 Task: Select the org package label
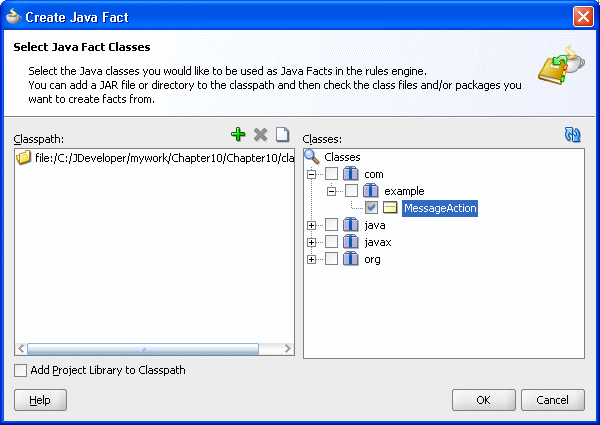click(372, 260)
